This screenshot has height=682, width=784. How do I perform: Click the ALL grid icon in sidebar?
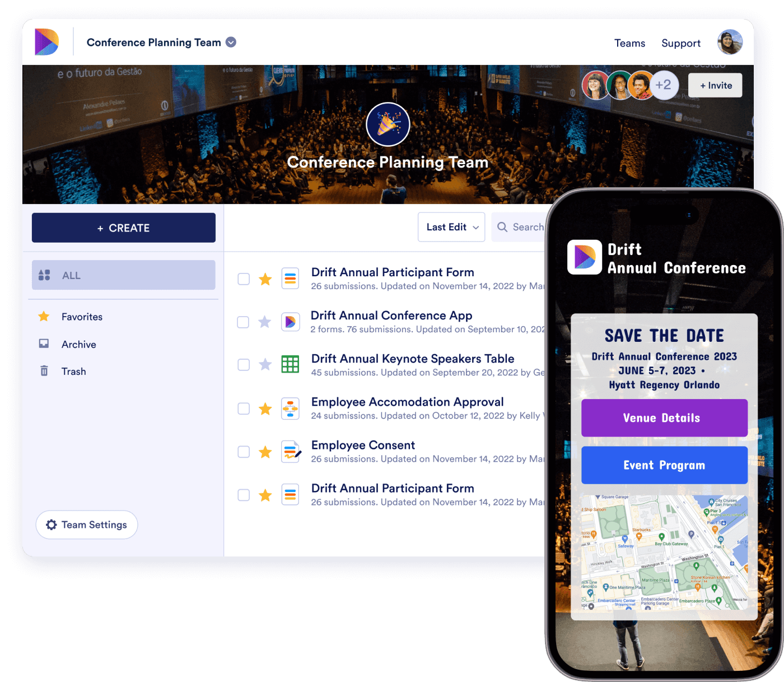coord(44,275)
